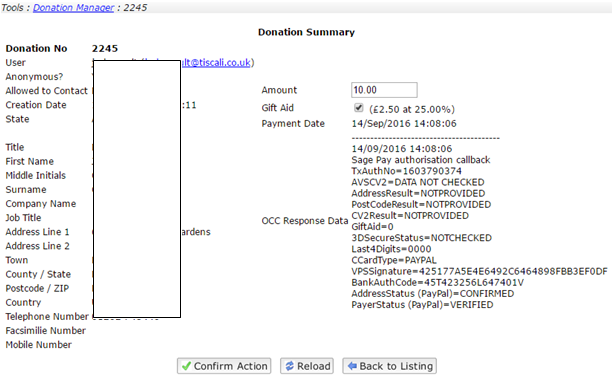Click the Back to Listing button

tap(389, 366)
